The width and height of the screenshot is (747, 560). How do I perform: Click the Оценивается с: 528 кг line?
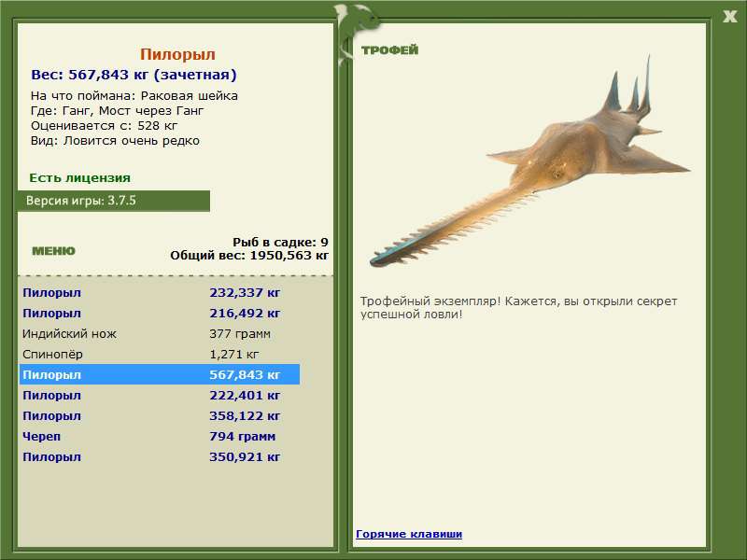tap(104, 126)
